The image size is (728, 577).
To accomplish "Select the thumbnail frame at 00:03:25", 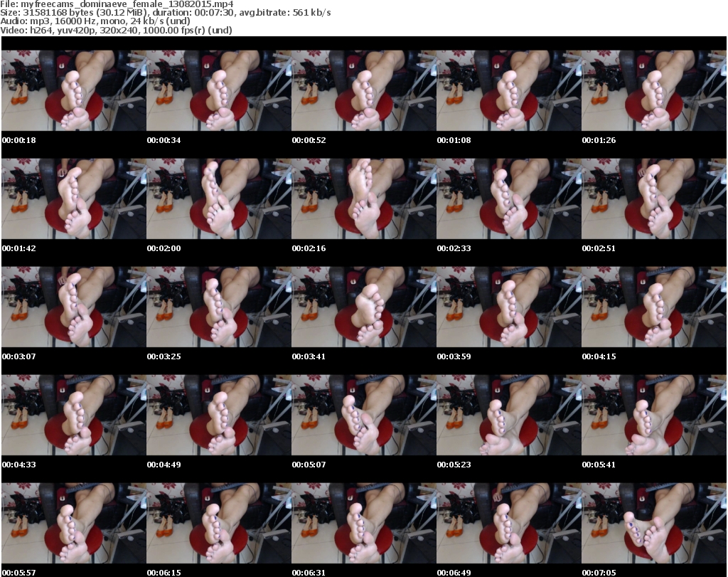I will [219, 307].
